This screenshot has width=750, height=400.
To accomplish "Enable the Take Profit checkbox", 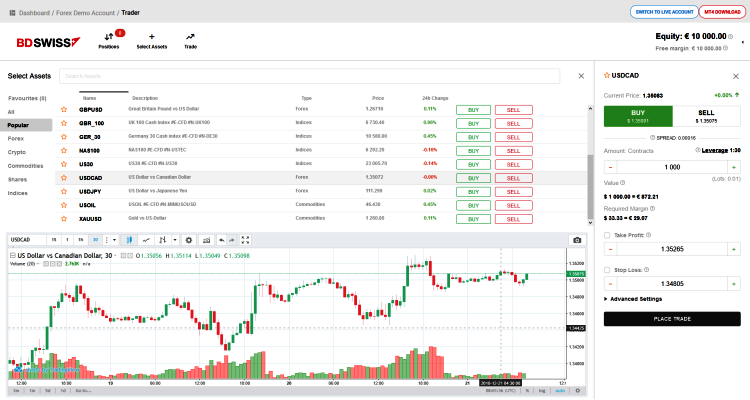I will pos(607,235).
